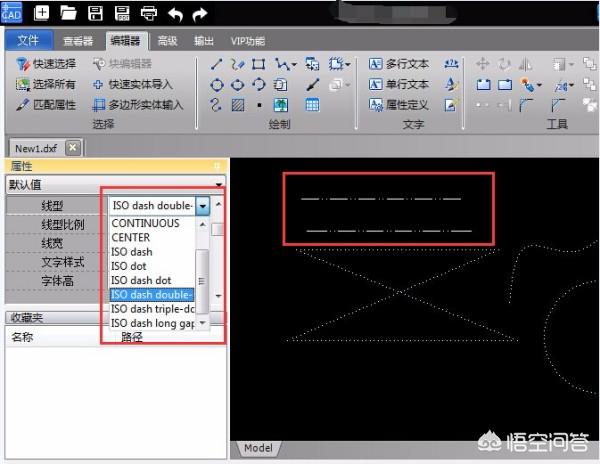600x464 pixels.
Task: Select the hatch fill tool
Action: pyautogui.click(x=238, y=104)
